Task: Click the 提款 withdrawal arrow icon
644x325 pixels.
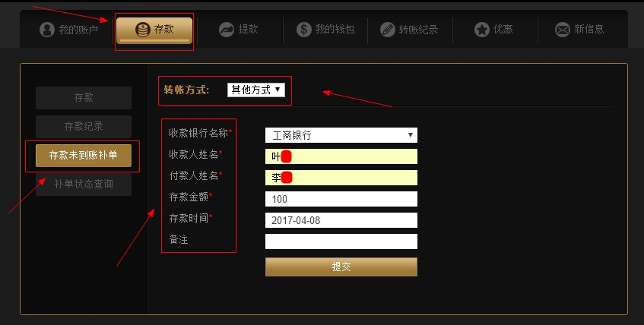Action: click(227, 30)
